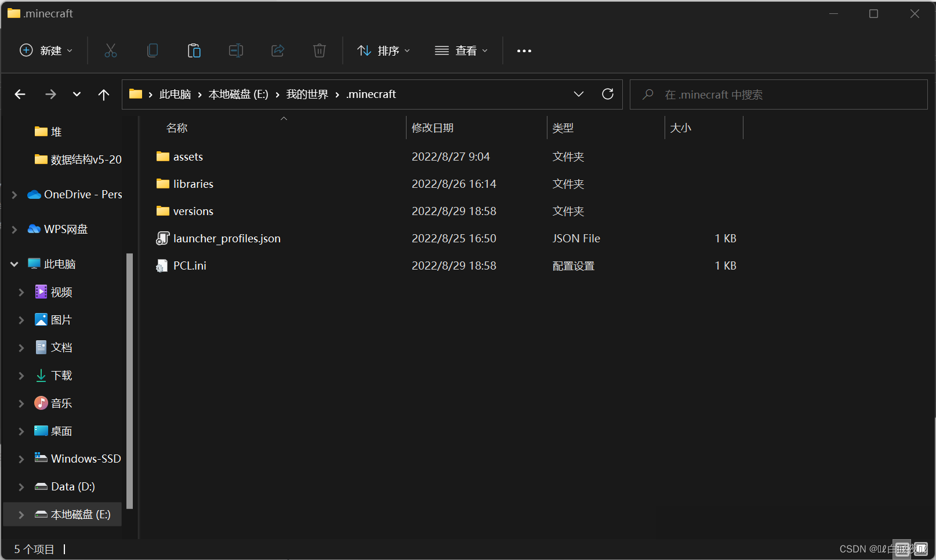Select 数据结构v5-20 folder in sidebar

(x=78, y=159)
